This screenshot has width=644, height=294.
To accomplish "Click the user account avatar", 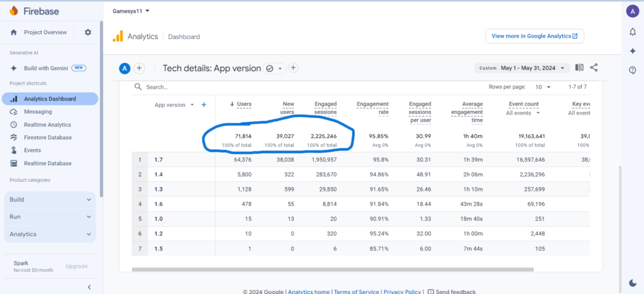I will [632, 11].
